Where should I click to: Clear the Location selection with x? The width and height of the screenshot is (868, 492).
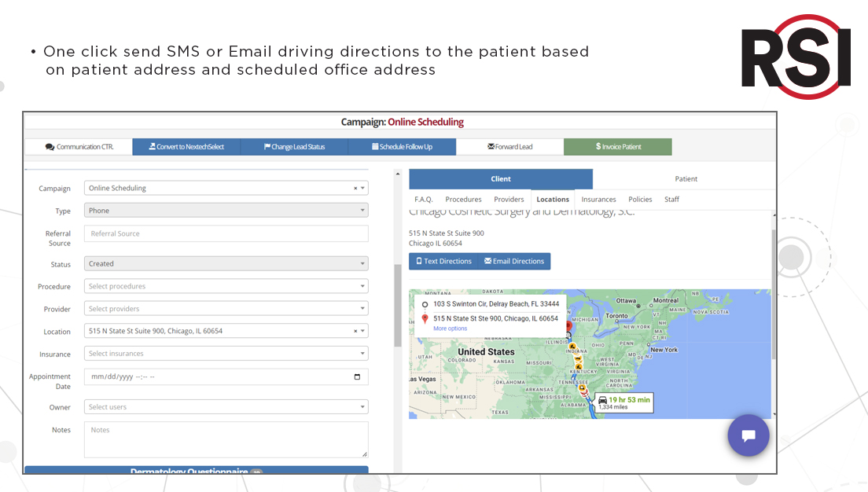click(355, 331)
